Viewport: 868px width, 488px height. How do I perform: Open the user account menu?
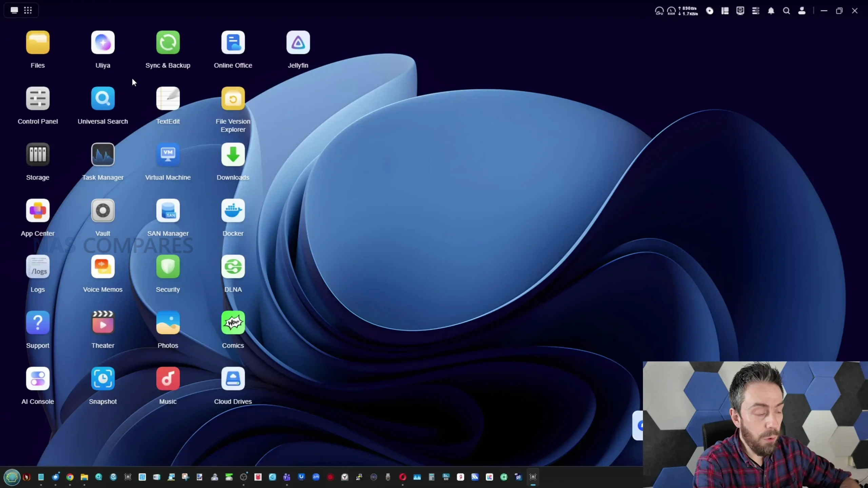tap(802, 11)
